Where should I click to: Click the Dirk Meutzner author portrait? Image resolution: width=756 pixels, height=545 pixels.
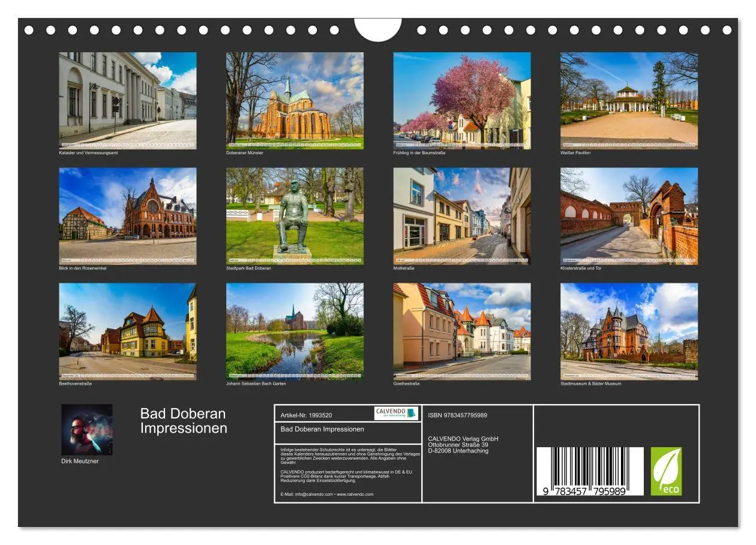pos(86,430)
